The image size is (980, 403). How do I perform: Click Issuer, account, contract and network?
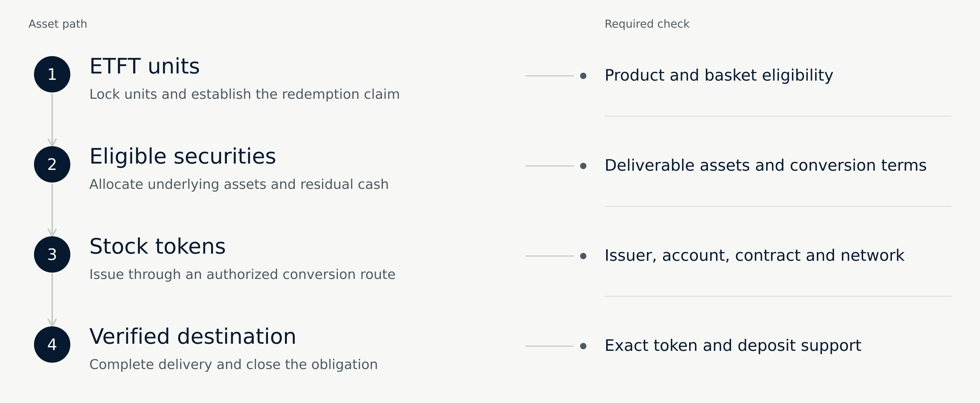(x=754, y=256)
